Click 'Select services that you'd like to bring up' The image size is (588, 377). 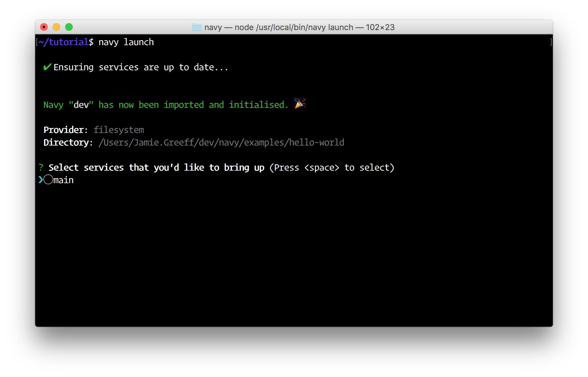156,168
